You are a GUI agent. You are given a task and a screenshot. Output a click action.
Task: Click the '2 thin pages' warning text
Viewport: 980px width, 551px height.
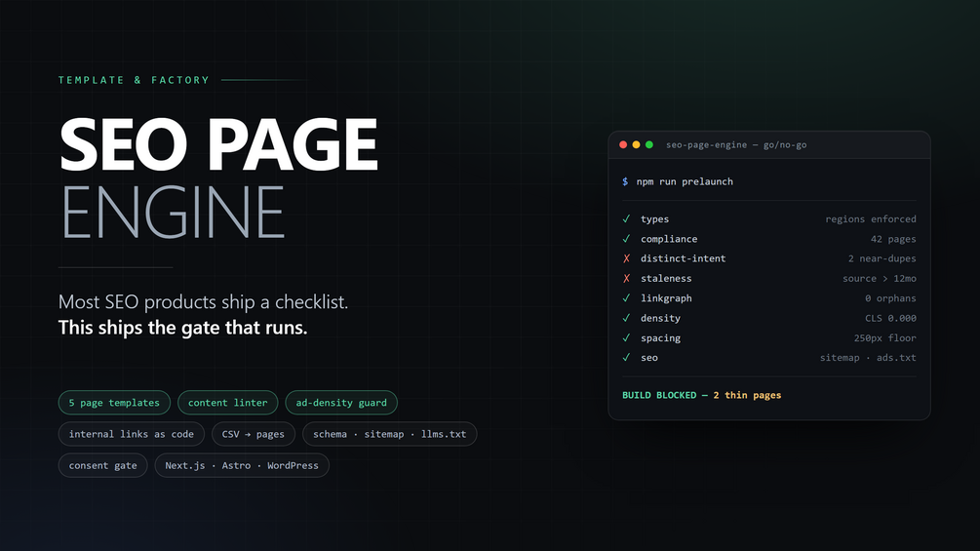coord(747,395)
